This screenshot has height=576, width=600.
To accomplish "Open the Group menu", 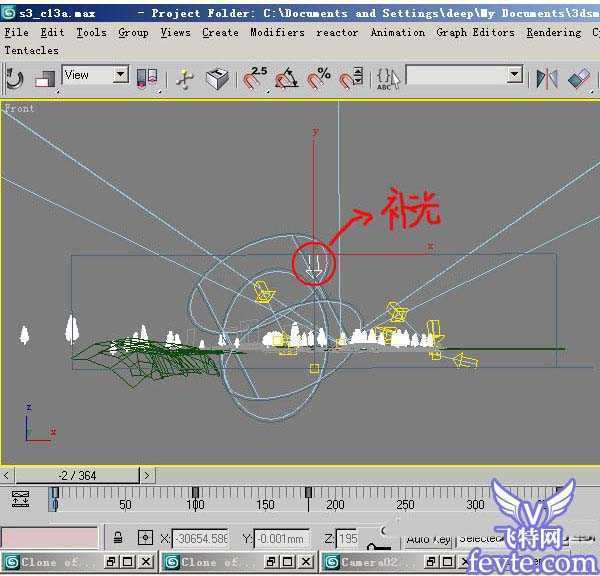I will pos(133,33).
